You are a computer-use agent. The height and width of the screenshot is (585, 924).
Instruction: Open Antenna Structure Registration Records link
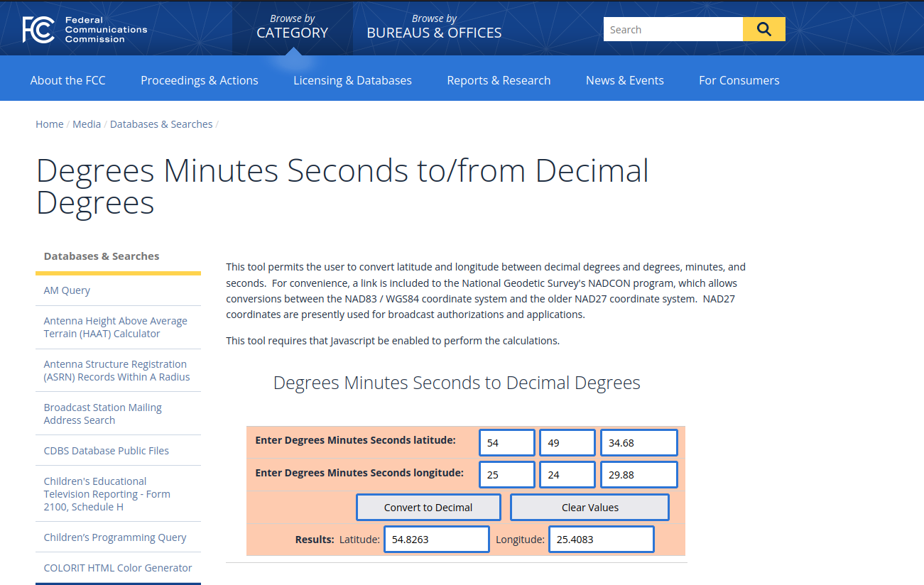117,371
